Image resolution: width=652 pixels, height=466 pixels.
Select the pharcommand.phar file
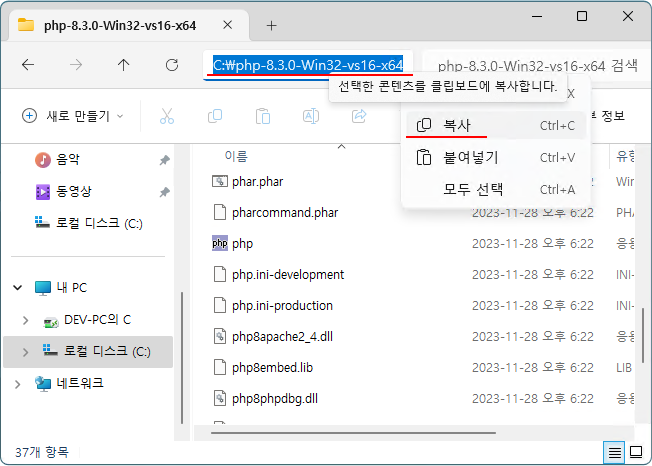pyautogui.click(x=285, y=212)
